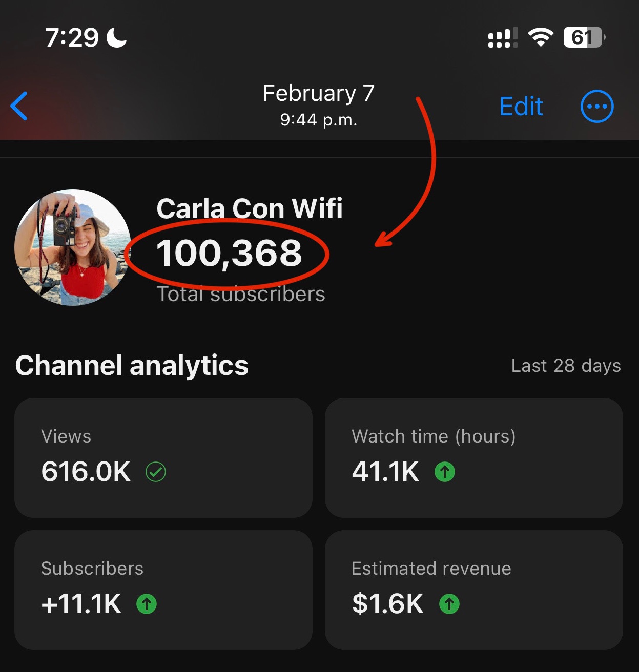Select the Last 28 days period label
This screenshot has height=672, width=639.
point(566,366)
